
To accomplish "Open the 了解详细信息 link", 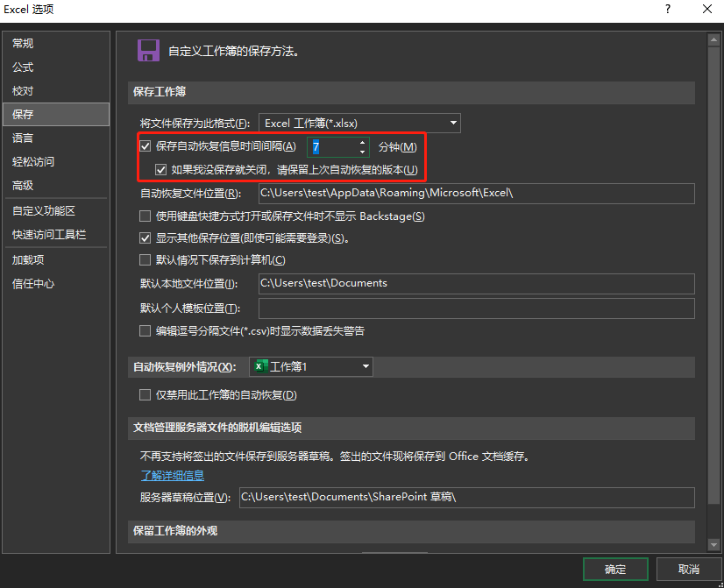I will tap(172, 475).
